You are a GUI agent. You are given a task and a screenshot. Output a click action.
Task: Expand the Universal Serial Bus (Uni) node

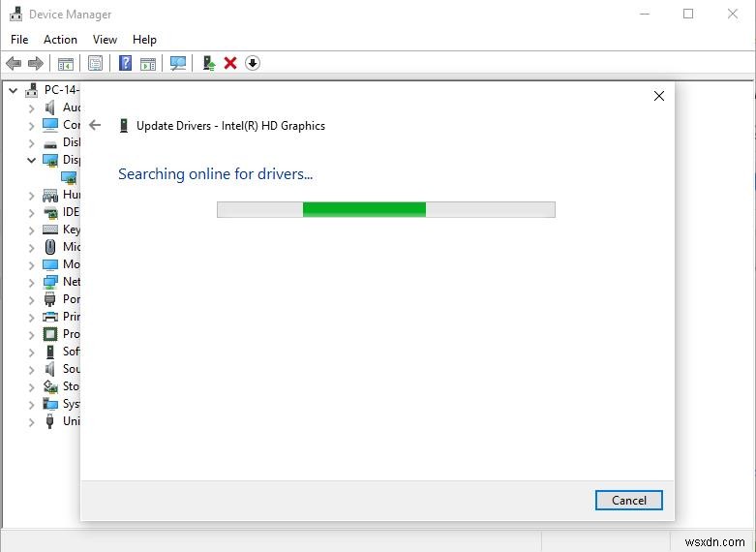[x=31, y=422]
